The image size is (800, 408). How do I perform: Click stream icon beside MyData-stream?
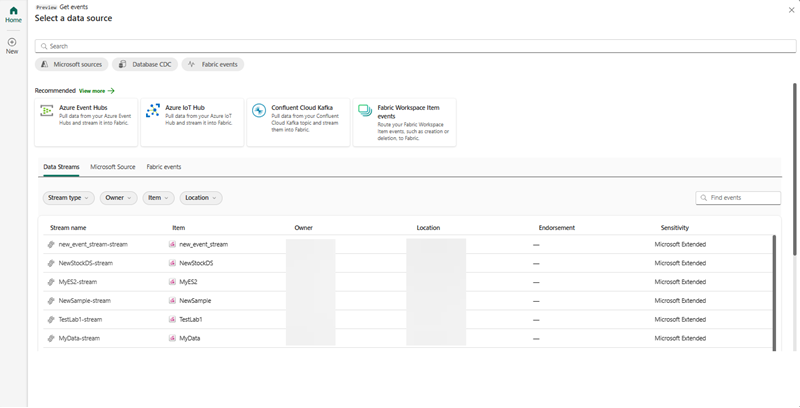coord(51,338)
